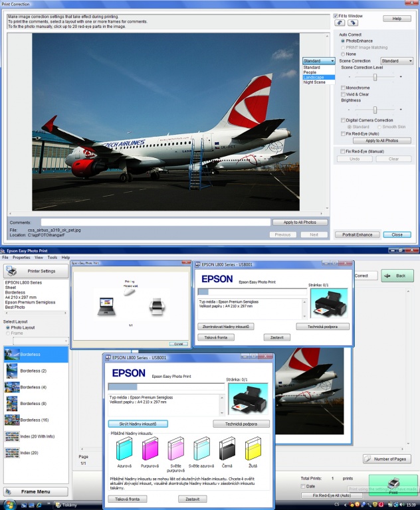The height and width of the screenshot is (510, 420).
Task: Choose Landscape from the scene list
Action: 319,78
